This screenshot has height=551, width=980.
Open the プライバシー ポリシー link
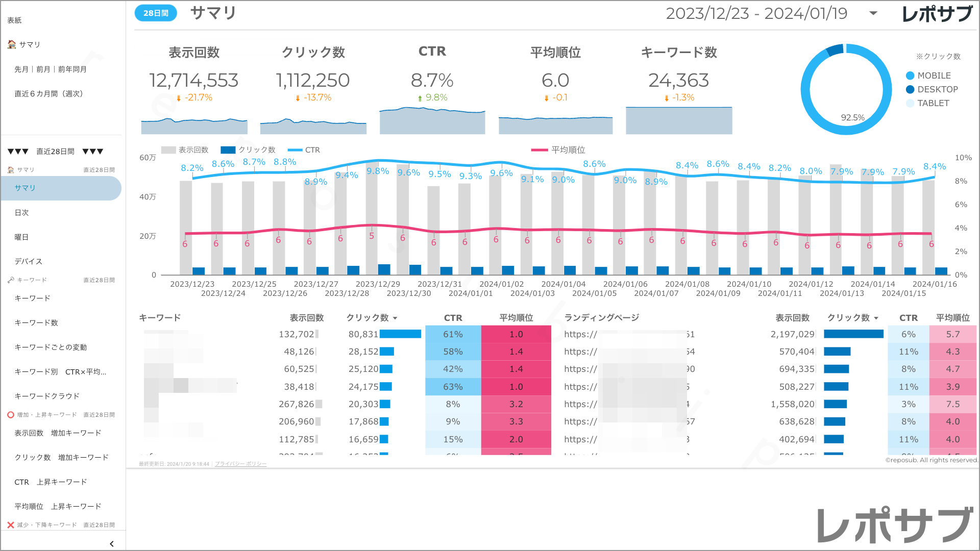pyautogui.click(x=240, y=464)
